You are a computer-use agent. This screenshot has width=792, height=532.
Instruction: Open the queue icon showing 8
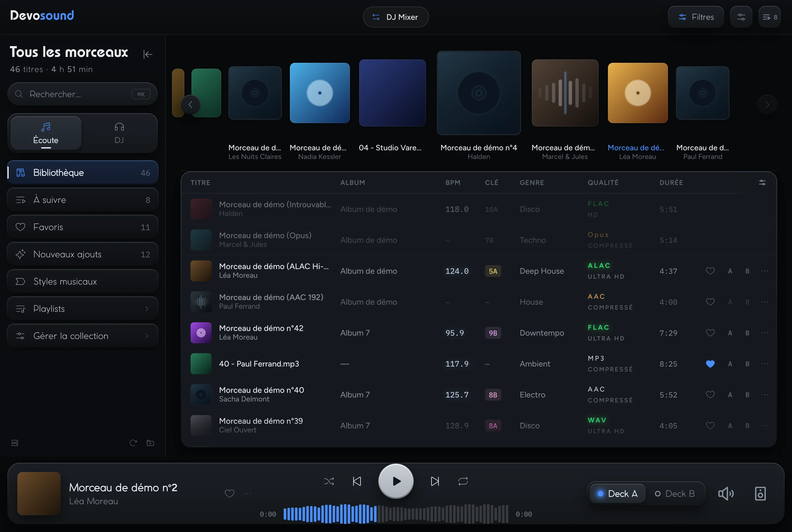click(770, 17)
